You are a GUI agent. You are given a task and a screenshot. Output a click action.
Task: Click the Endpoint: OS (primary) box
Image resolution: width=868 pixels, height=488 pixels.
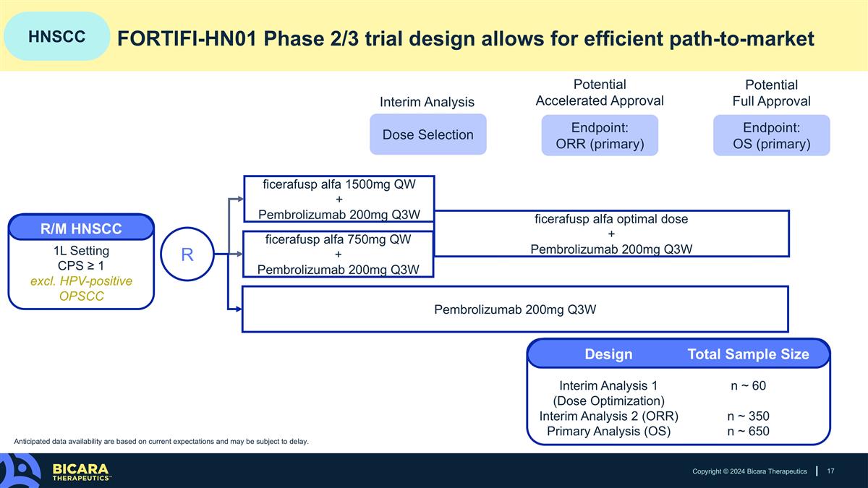(771, 135)
